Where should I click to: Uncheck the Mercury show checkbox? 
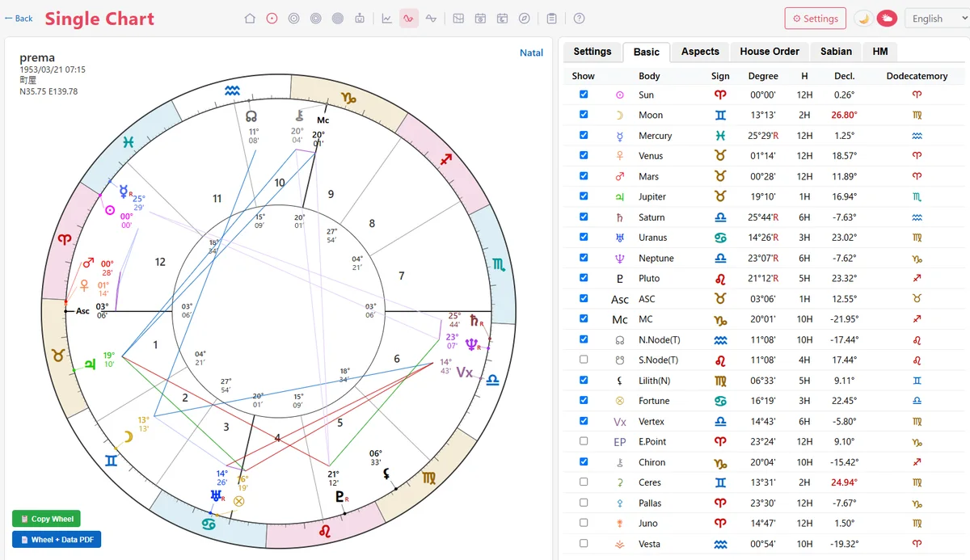pos(584,135)
